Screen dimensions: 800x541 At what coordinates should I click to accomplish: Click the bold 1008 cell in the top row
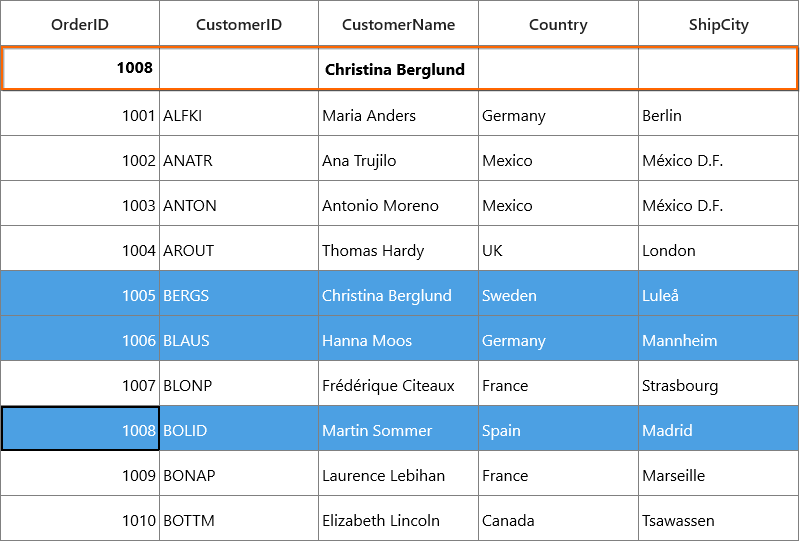[81, 68]
